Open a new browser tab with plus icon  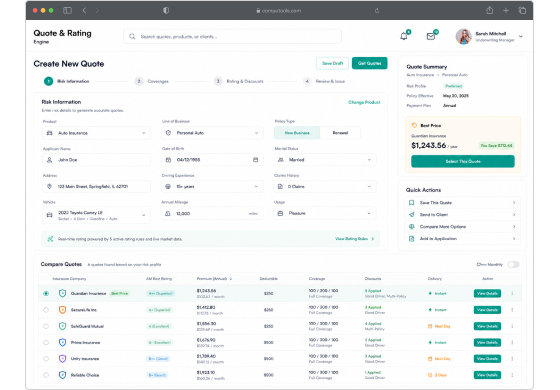(506, 10)
